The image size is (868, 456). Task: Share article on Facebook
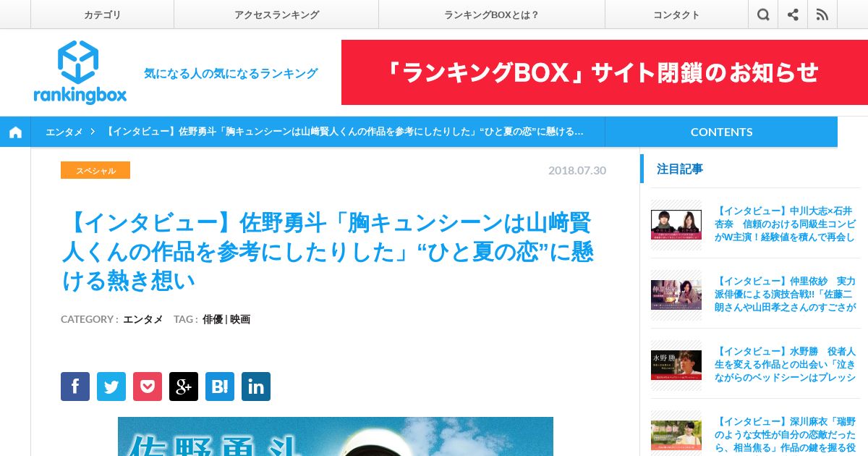tap(75, 387)
